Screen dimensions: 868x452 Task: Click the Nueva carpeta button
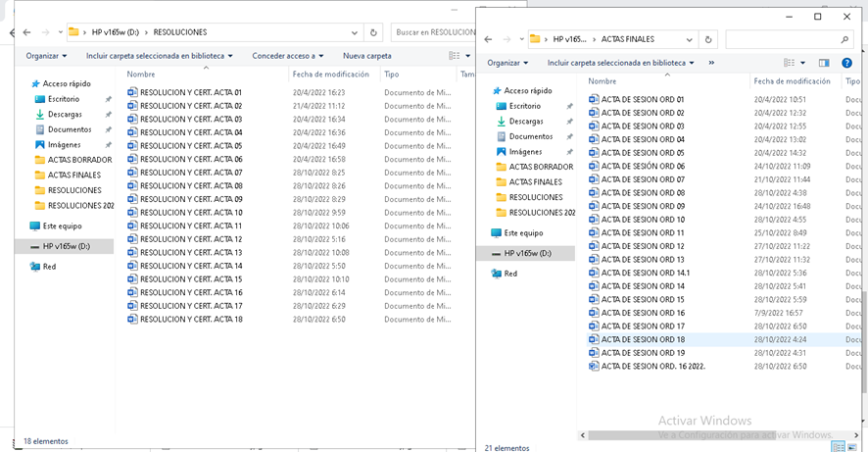(366, 56)
